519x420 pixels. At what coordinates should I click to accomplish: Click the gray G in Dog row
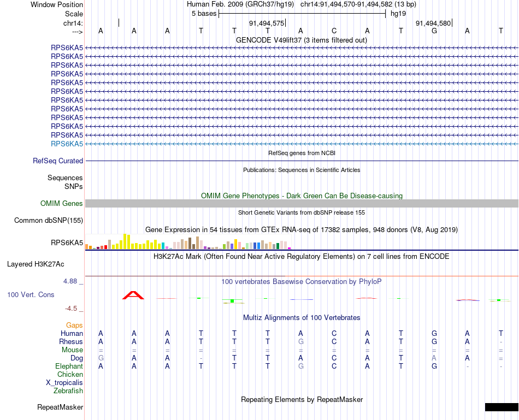pyautogui.click(x=101, y=358)
